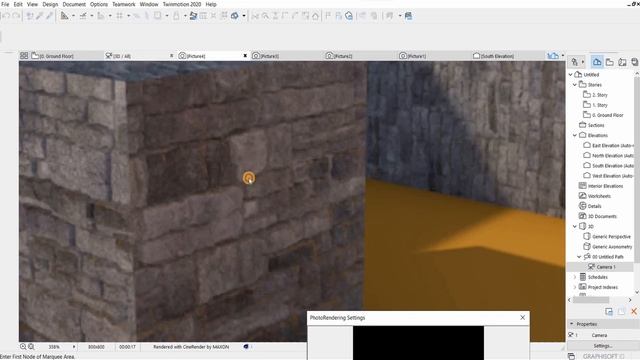Collapse the 00 Untitled Path node
Screen dimensions: 640x360
click(579, 256)
